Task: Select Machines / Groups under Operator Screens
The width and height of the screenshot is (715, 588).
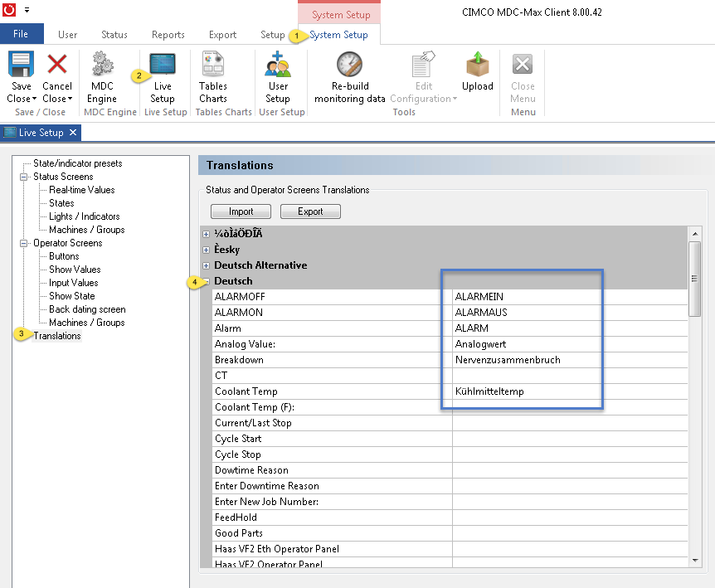Action: 86,323
